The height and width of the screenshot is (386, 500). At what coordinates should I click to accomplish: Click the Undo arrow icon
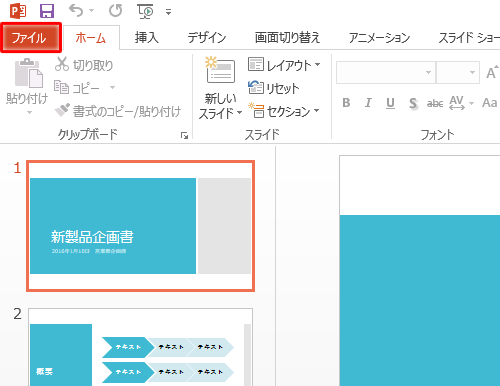[x=76, y=11]
